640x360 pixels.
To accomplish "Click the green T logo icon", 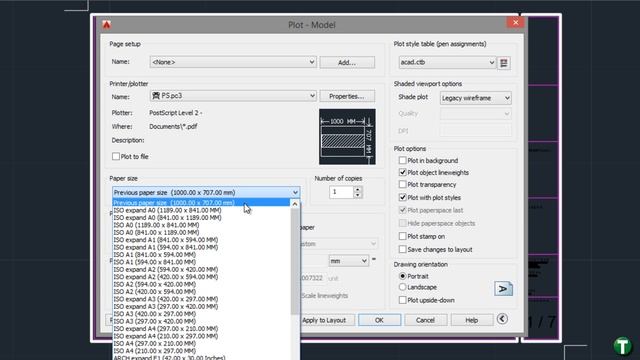I will pos(622,346).
